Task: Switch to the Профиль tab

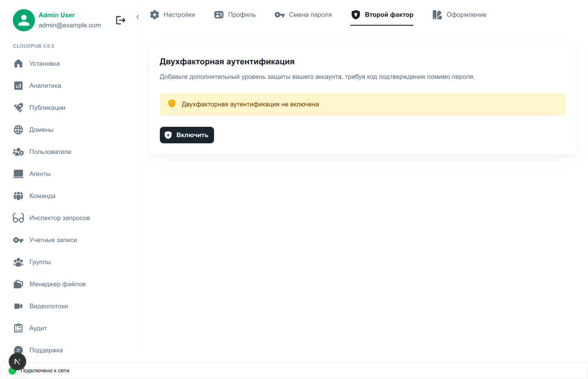Action: 235,14
